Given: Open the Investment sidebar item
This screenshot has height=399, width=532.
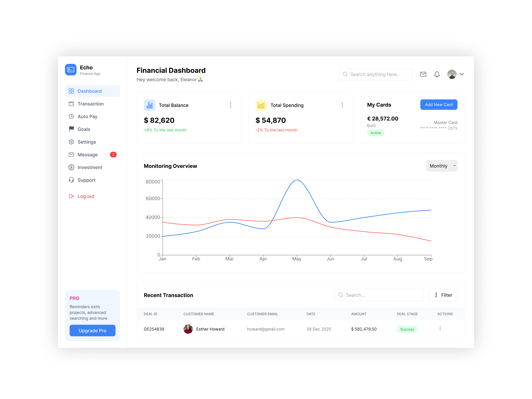Looking at the screenshot, I should pos(90,167).
